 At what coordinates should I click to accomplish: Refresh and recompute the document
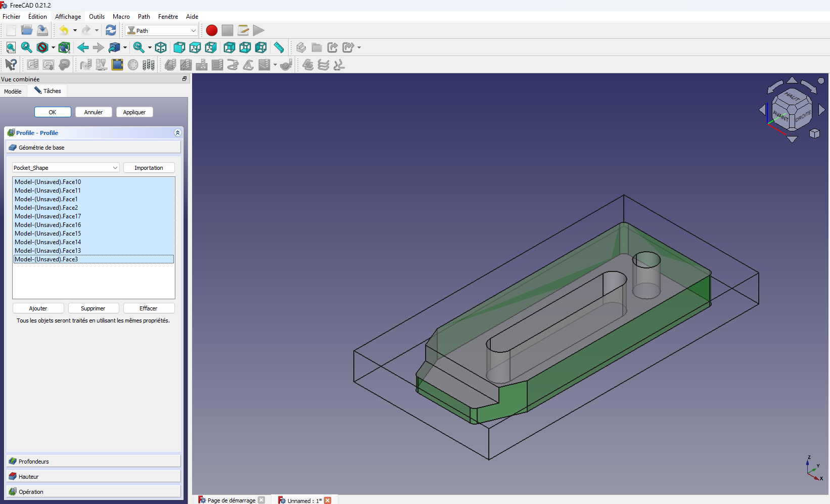pos(111,30)
